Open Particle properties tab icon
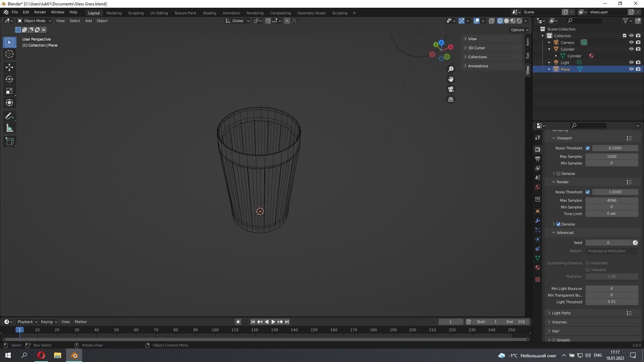The image size is (644, 362). [538, 230]
